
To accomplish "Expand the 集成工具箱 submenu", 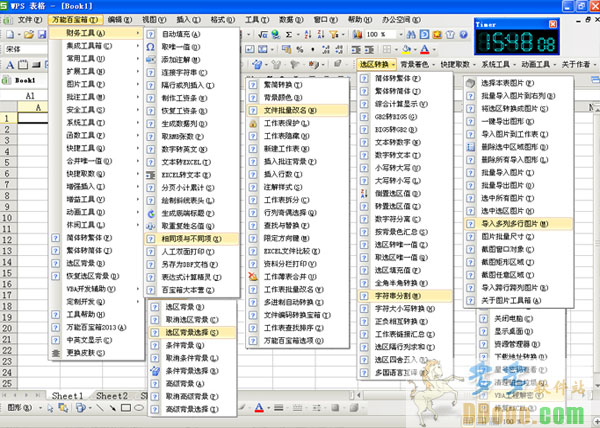I will [96, 46].
